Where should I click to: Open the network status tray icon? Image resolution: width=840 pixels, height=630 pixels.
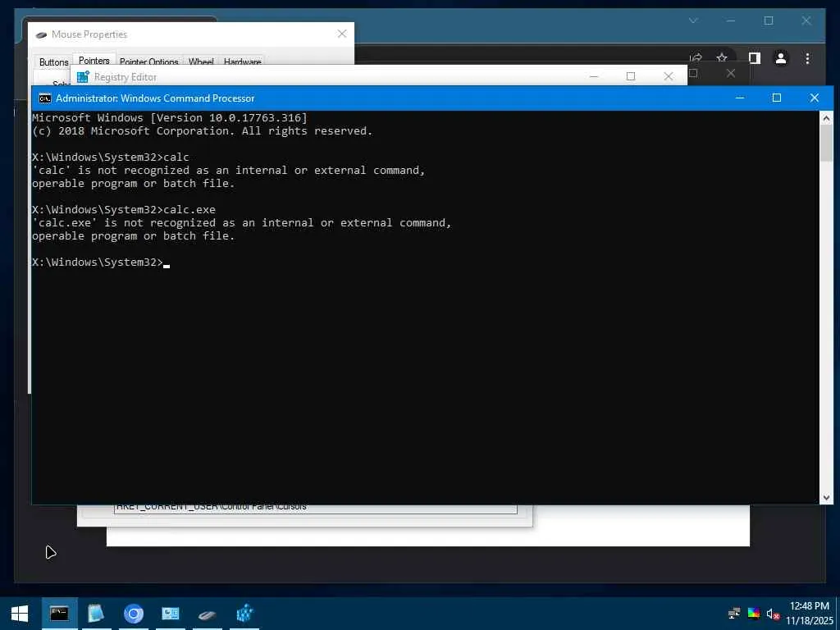coord(734,614)
